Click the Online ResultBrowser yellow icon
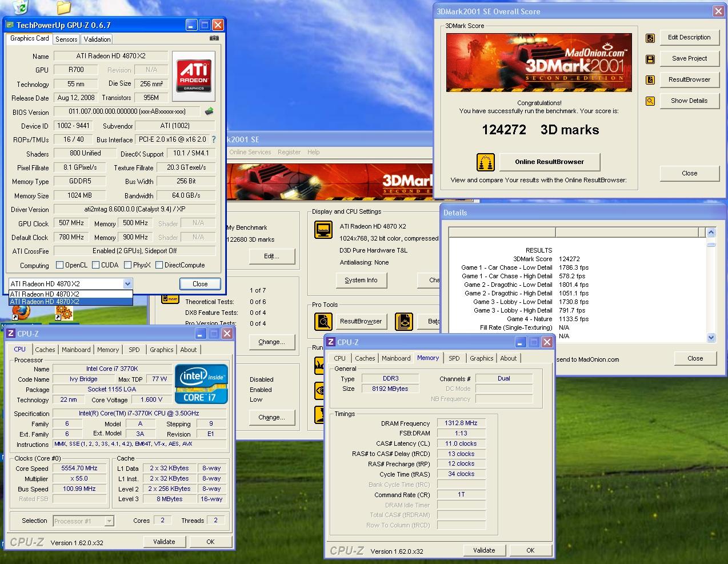Viewport: 728px width, 564px height. [486, 162]
